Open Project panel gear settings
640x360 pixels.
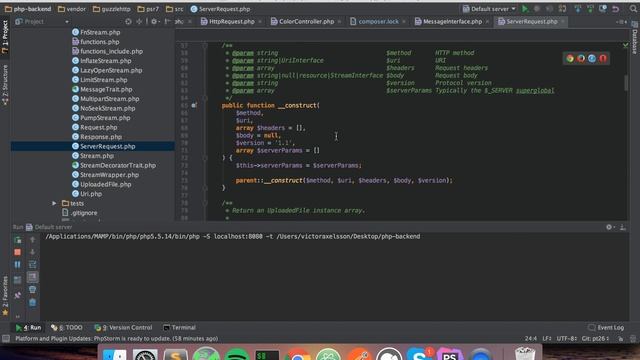[154, 21]
